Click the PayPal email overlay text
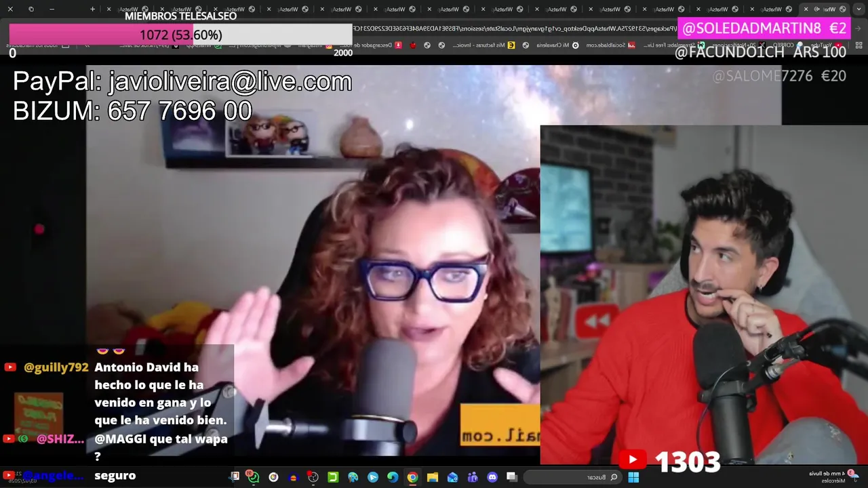The image size is (868, 488). click(x=182, y=81)
